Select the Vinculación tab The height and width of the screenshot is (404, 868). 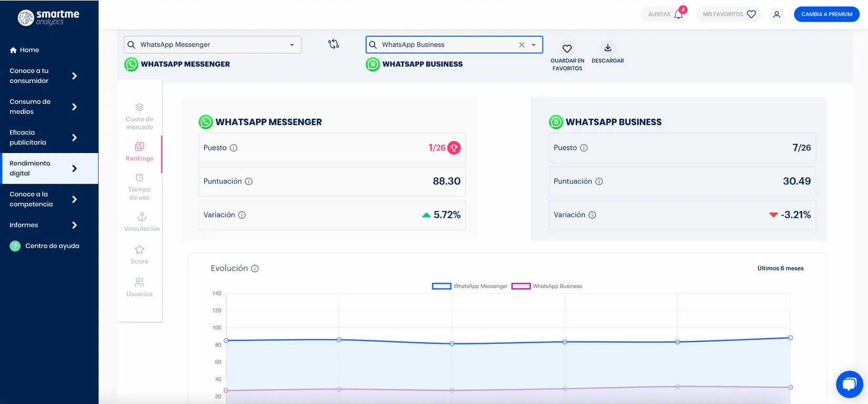coord(142,222)
